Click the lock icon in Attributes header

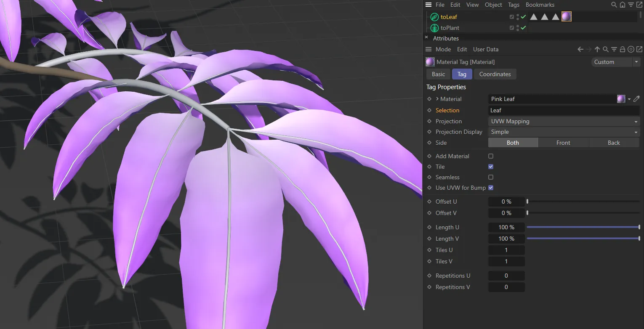623,49
